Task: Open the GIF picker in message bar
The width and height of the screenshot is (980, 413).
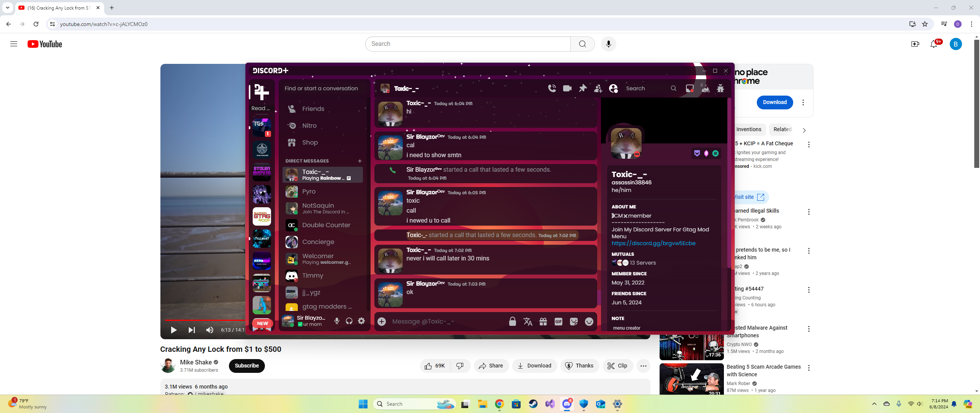Action: pos(558,322)
